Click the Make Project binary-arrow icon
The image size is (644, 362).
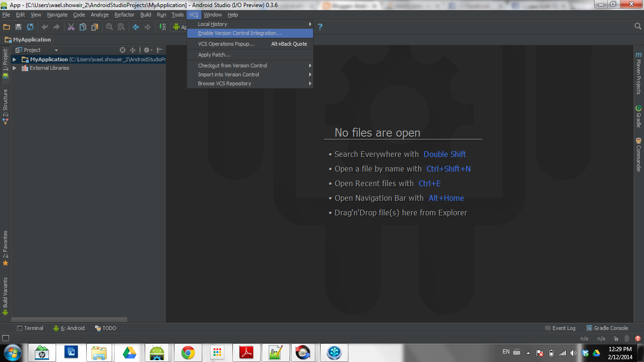163,27
